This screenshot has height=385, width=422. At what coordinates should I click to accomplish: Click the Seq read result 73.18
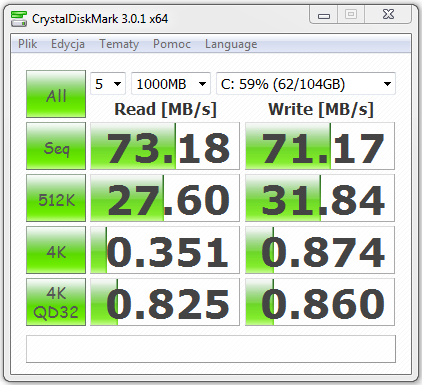coord(165,146)
